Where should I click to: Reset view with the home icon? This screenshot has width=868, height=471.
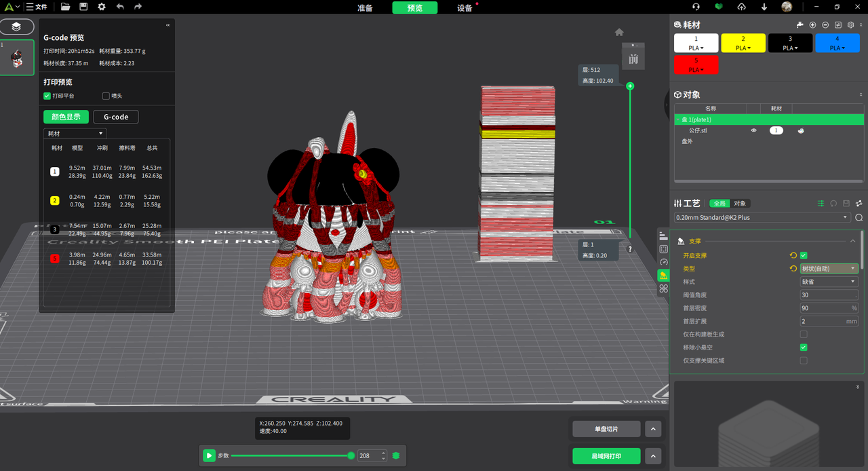point(619,32)
